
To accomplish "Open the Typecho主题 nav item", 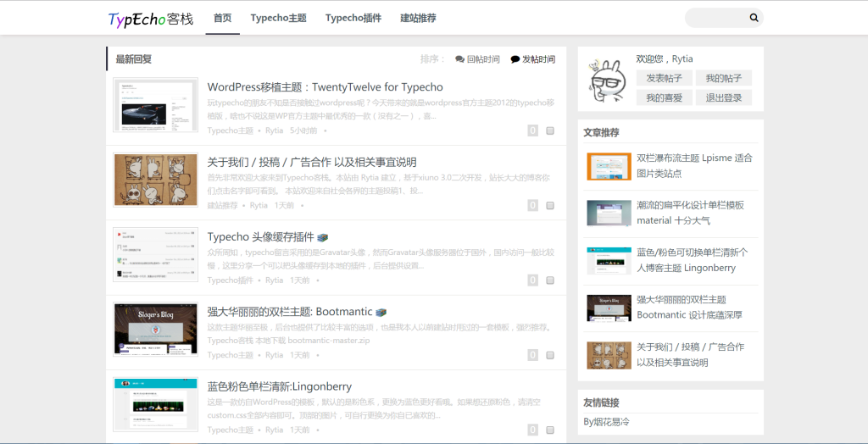I will point(278,18).
